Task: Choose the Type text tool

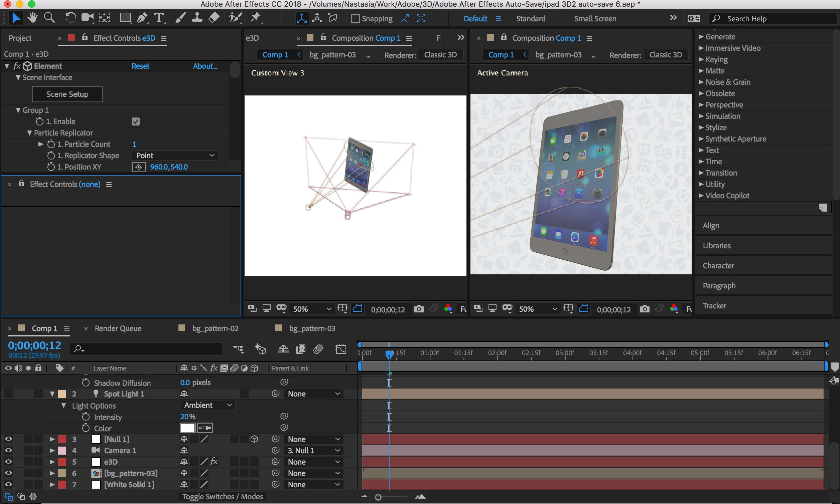Action: 159,18
